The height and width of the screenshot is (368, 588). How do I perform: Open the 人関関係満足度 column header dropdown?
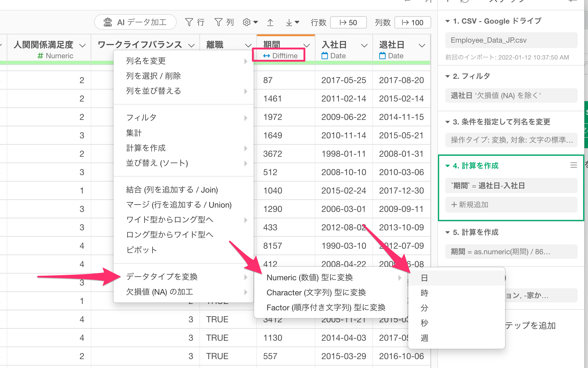click(82, 45)
